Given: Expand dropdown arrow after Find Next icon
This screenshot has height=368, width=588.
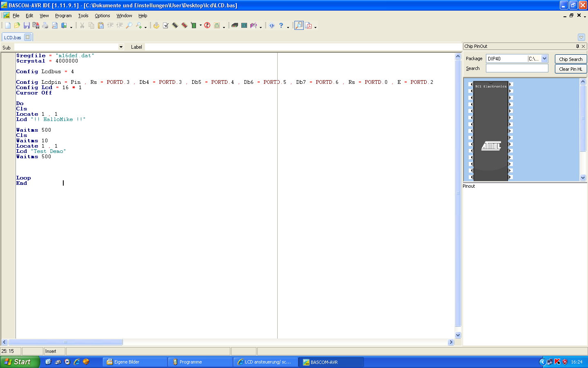Looking at the screenshot, I should pyautogui.click(x=145, y=27).
